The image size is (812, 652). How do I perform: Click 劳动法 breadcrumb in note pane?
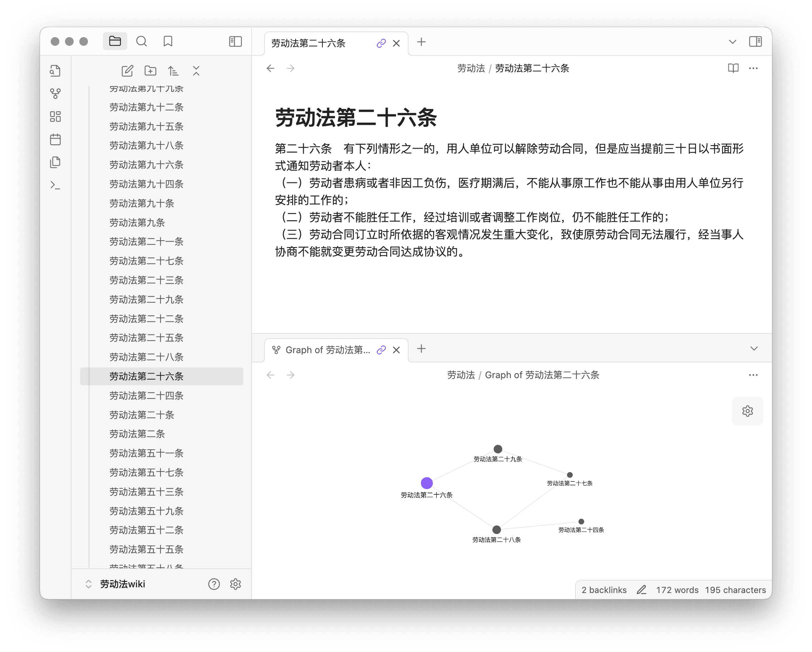471,68
